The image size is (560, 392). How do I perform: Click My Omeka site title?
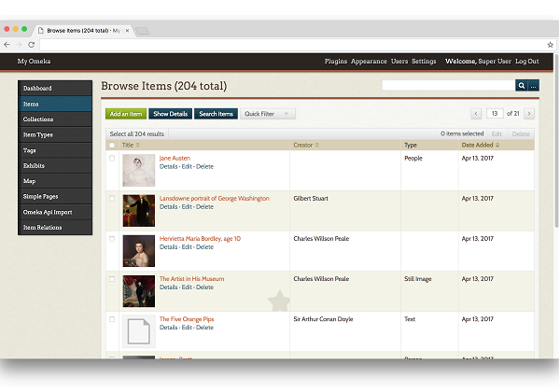[x=34, y=62]
